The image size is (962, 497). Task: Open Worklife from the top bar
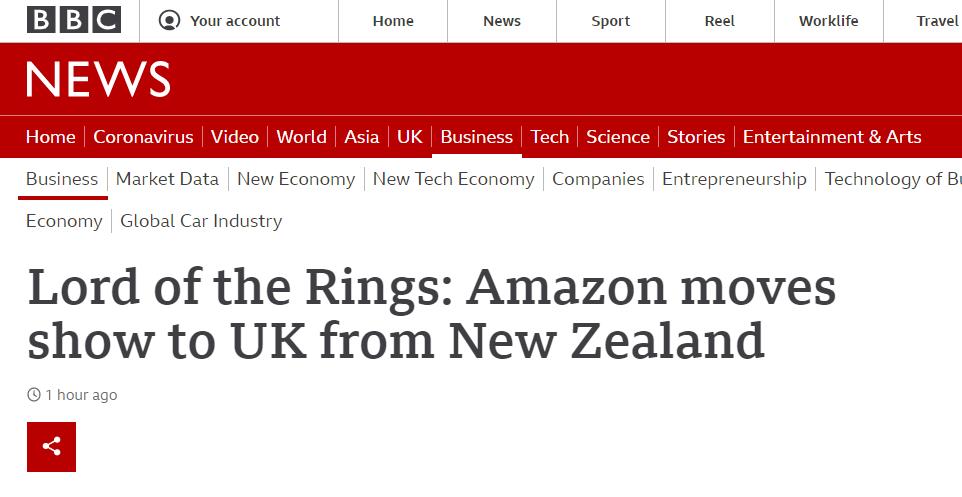(x=828, y=21)
